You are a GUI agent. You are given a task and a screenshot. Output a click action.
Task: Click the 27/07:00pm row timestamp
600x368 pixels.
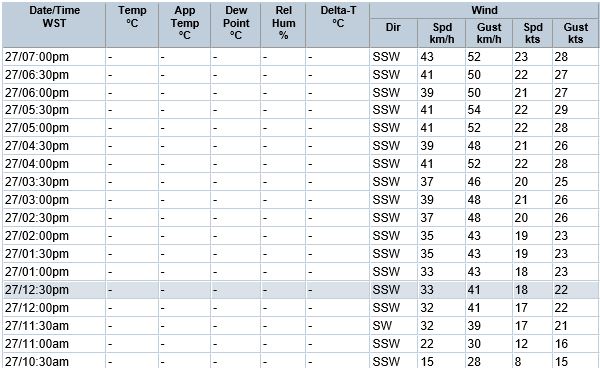tap(37, 57)
